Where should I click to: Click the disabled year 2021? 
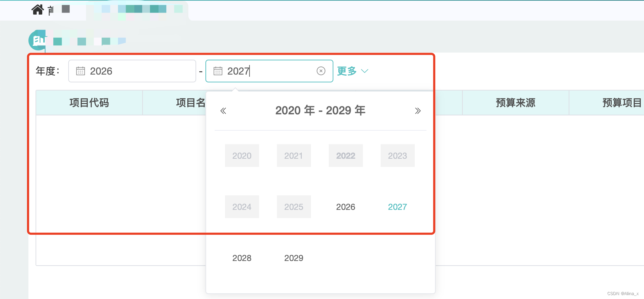click(x=294, y=156)
